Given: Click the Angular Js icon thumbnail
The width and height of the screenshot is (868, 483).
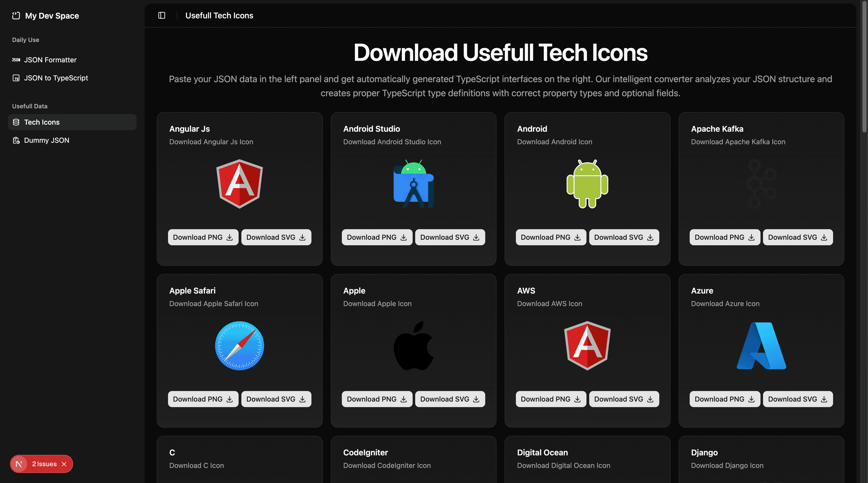Looking at the screenshot, I should [x=240, y=184].
